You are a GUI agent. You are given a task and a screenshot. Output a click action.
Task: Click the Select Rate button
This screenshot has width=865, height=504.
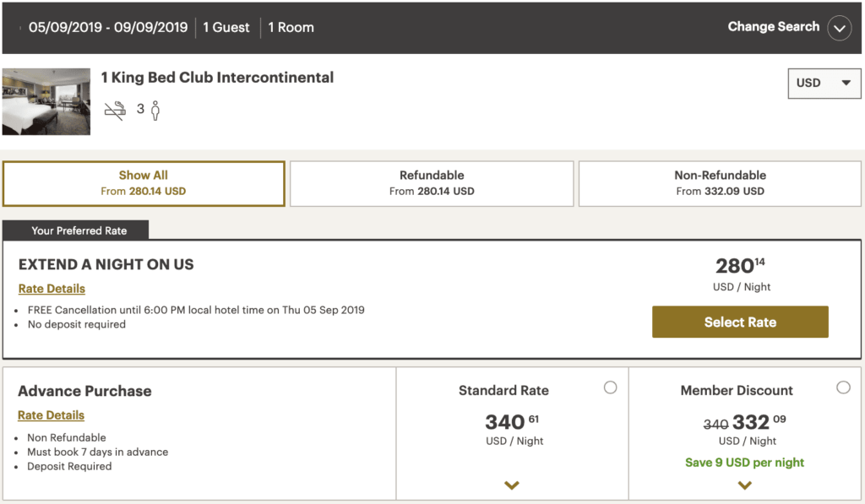tap(740, 322)
